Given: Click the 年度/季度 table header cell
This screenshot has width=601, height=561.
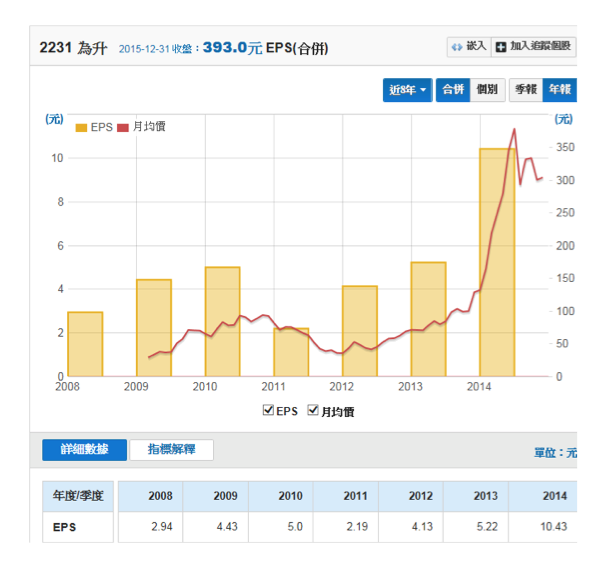Looking at the screenshot, I should [78, 496].
